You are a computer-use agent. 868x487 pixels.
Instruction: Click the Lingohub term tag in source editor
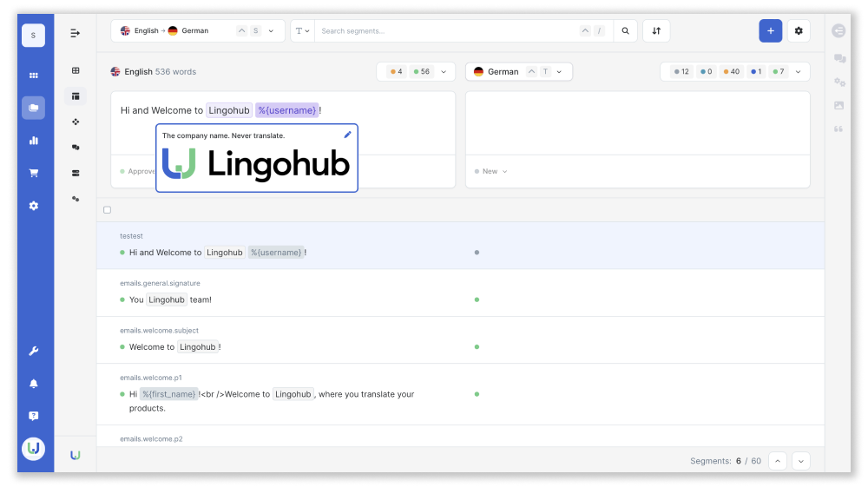[229, 110]
